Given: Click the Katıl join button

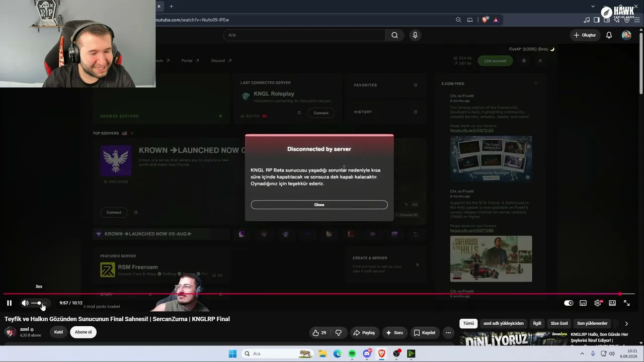Looking at the screenshot, I should point(58,332).
